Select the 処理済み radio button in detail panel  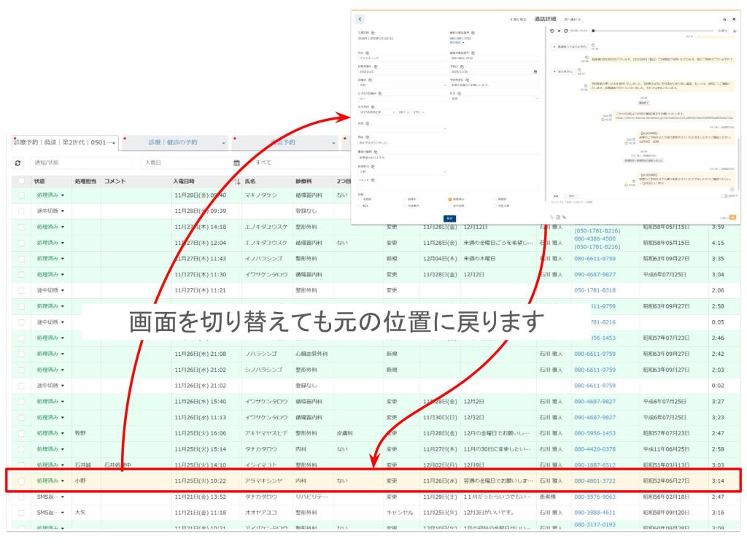click(450, 199)
